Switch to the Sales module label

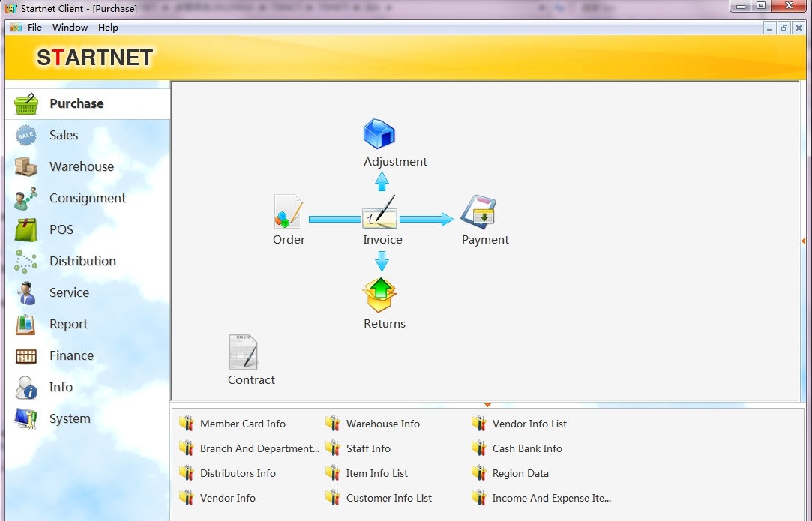(64, 135)
